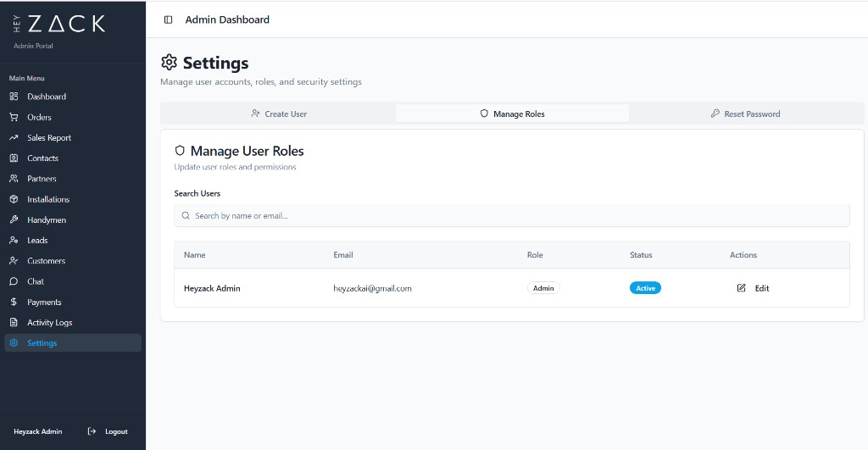Click the Installations box icon
The image size is (868, 450).
[14, 198]
